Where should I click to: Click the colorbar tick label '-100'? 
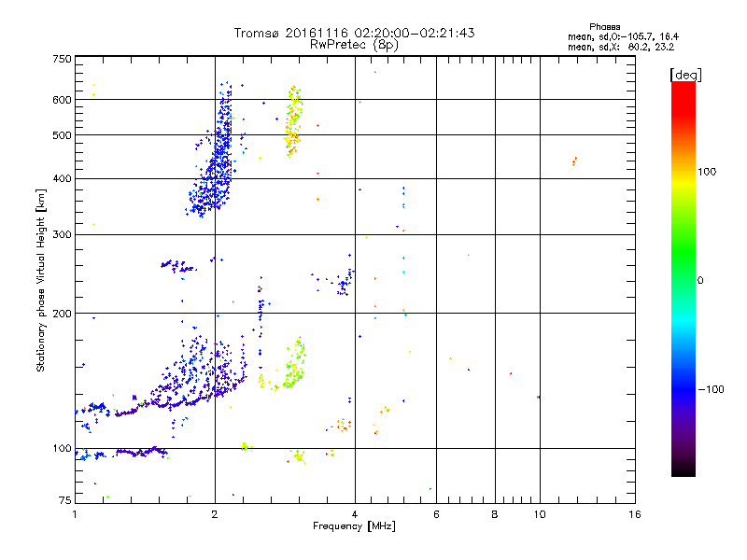click(x=712, y=389)
